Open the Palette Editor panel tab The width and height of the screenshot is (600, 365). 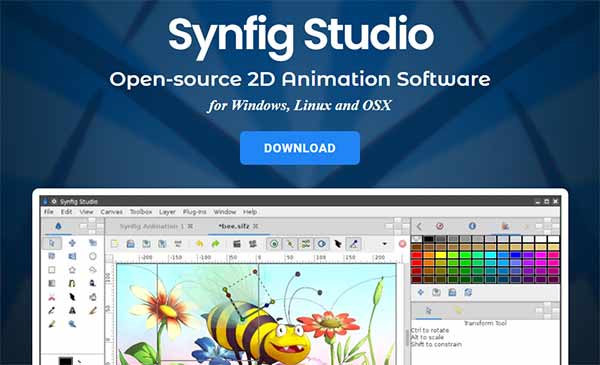(x=505, y=226)
